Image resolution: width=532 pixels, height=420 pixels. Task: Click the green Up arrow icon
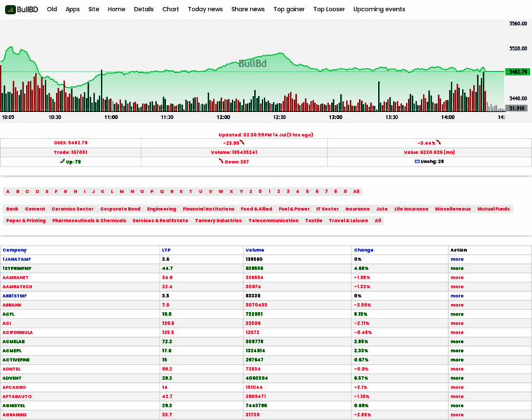(62, 161)
